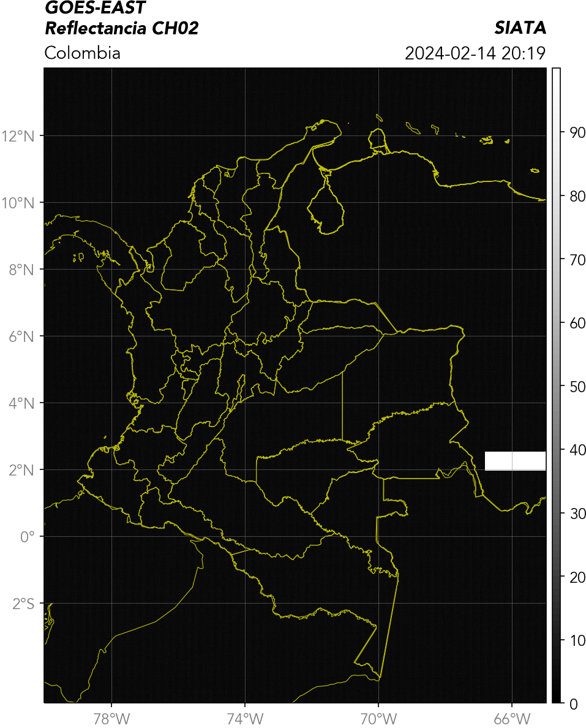Viewport: 586px width, 728px height.
Task: Click the 4°N latitude label
Action: tap(21, 403)
